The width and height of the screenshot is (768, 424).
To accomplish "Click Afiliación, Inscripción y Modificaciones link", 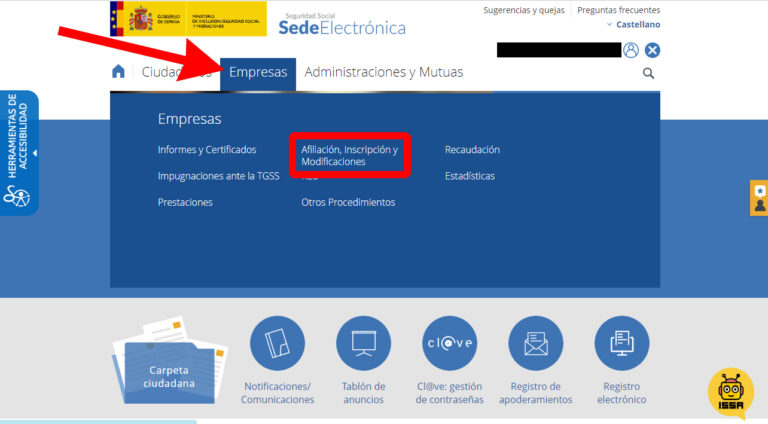I will coord(349,155).
